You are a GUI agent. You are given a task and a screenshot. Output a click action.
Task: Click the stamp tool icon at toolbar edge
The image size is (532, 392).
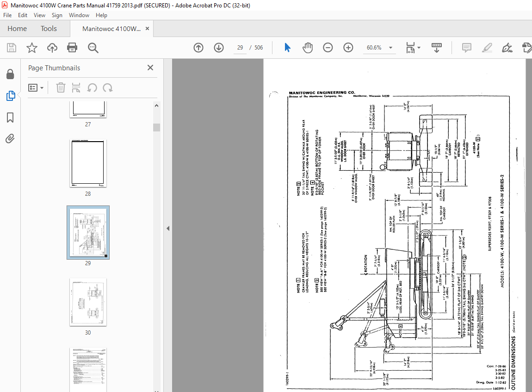pyautogui.click(x=527, y=48)
